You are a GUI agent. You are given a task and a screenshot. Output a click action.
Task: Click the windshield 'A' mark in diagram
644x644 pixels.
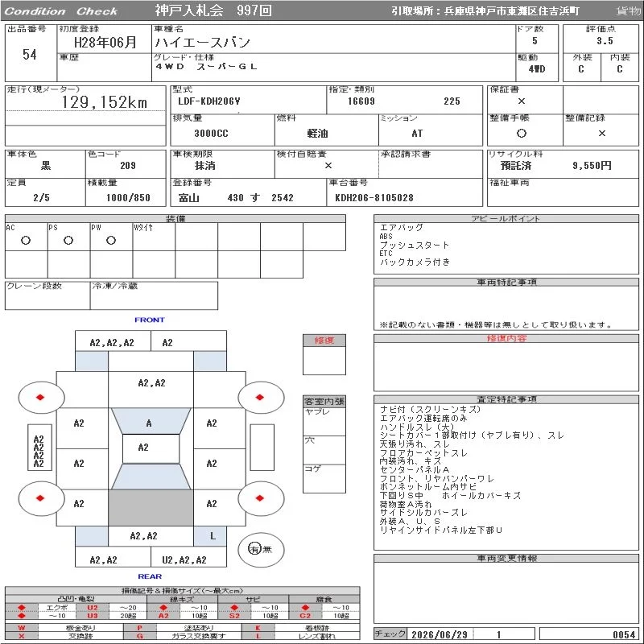[x=149, y=423]
